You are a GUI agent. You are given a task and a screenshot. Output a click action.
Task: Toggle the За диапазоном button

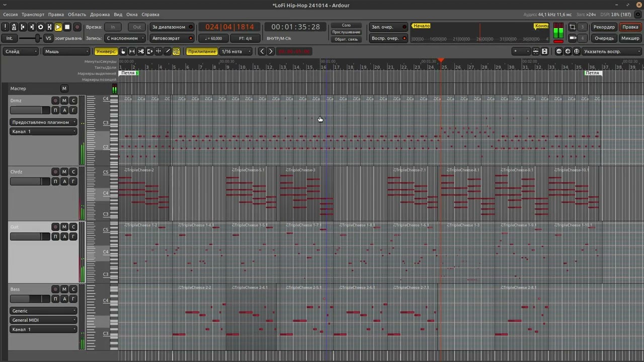pyautogui.click(x=172, y=27)
